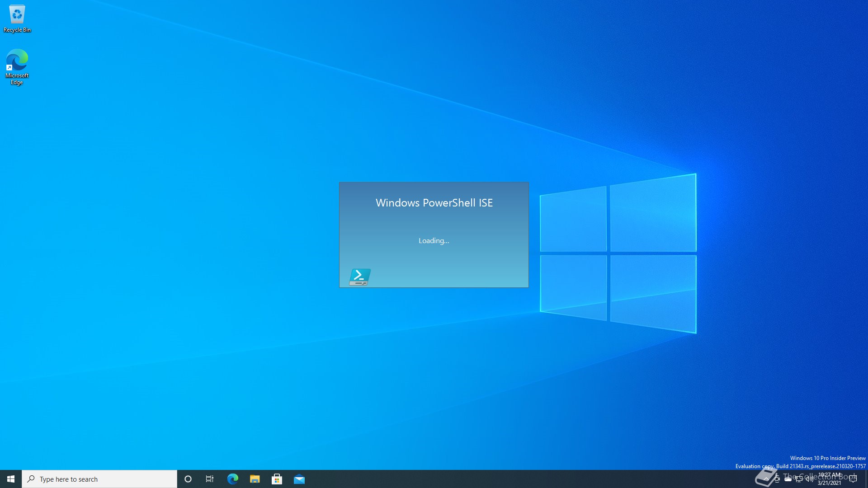The width and height of the screenshot is (868, 488).
Task: Open the clock and calendar flyout
Action: tap(829, 479)
